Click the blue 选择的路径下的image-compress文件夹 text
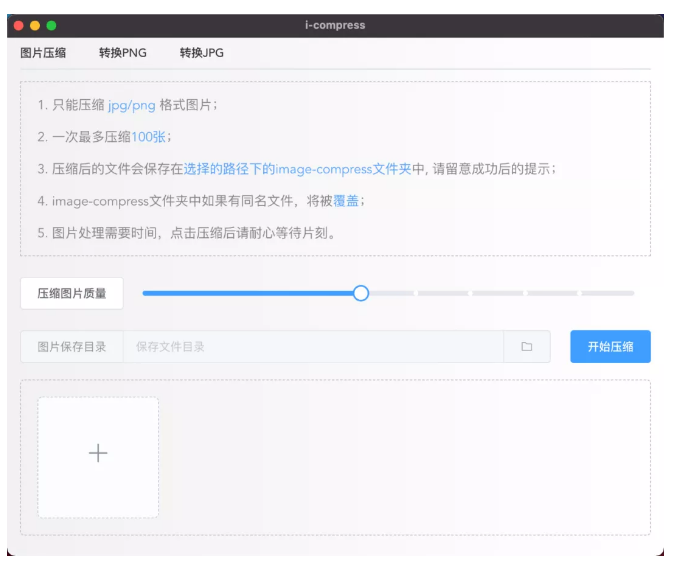The height and width of the screenshot is (570, 678). [297, 169]
